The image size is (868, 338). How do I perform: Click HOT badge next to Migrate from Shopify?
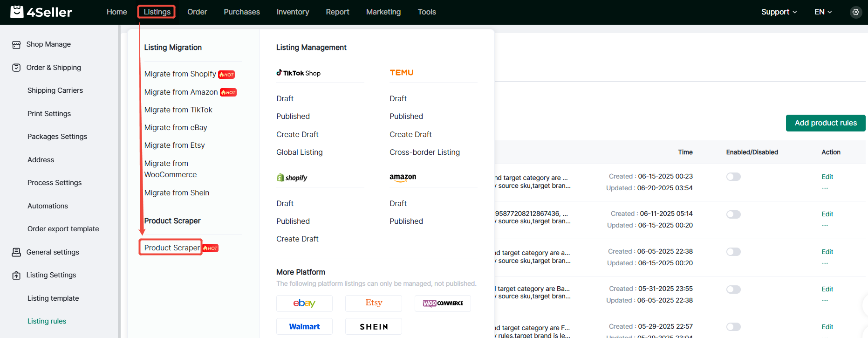(x=226, y=75)
